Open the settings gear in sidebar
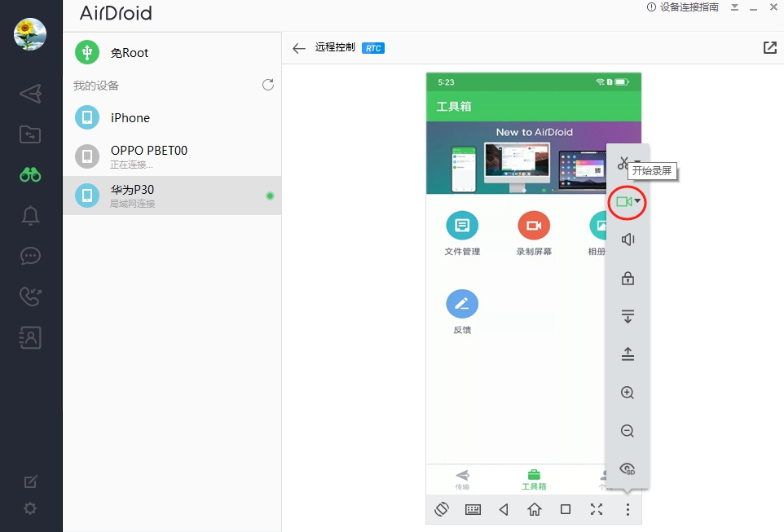 coord(30,508)
